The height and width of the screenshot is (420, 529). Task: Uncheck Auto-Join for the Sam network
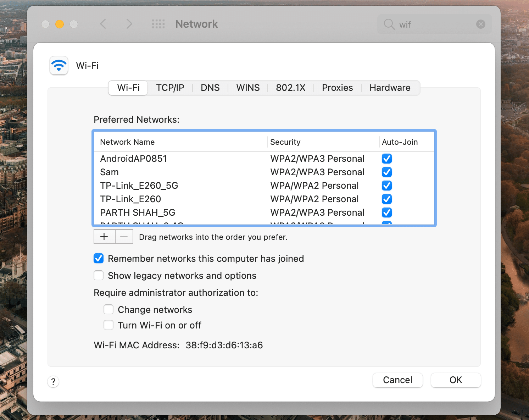click(386, 172)
